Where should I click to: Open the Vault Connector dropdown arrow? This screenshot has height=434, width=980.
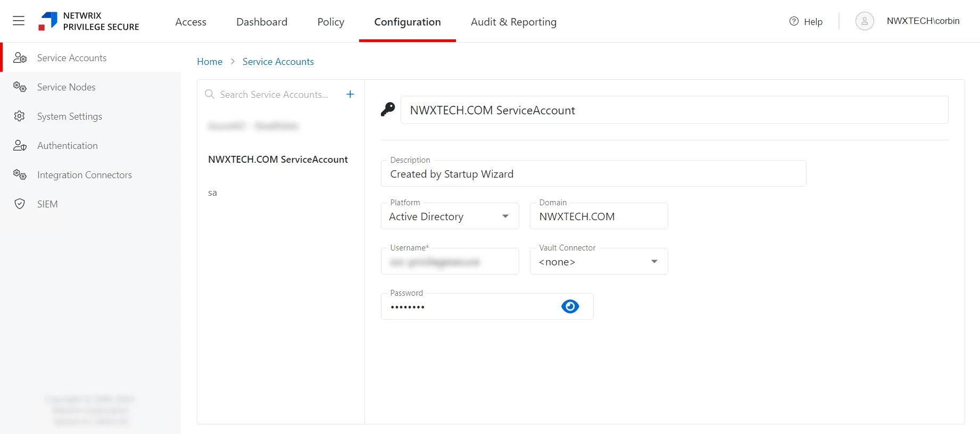click(654, 261)
